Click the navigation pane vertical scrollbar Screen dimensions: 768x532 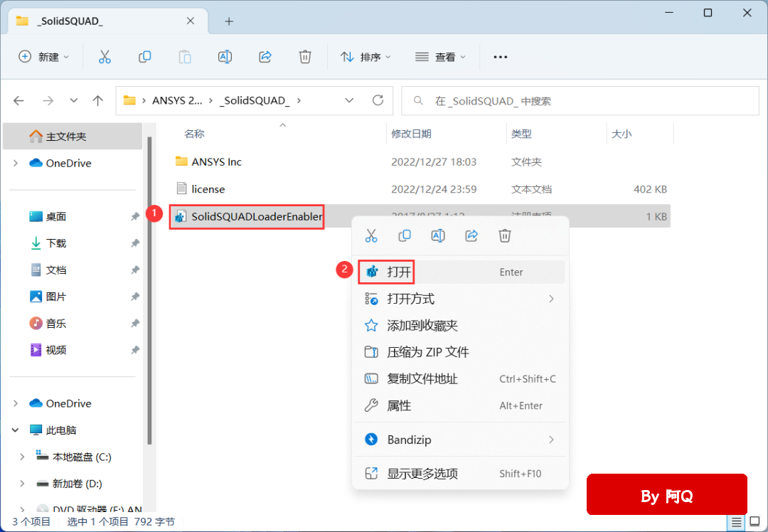point(149,284)
